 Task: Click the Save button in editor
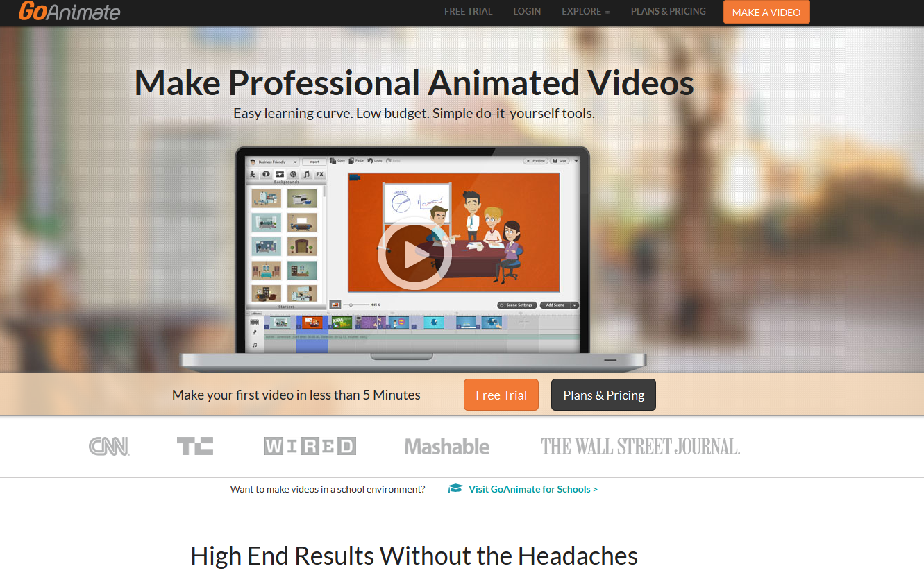coord(560,161)
